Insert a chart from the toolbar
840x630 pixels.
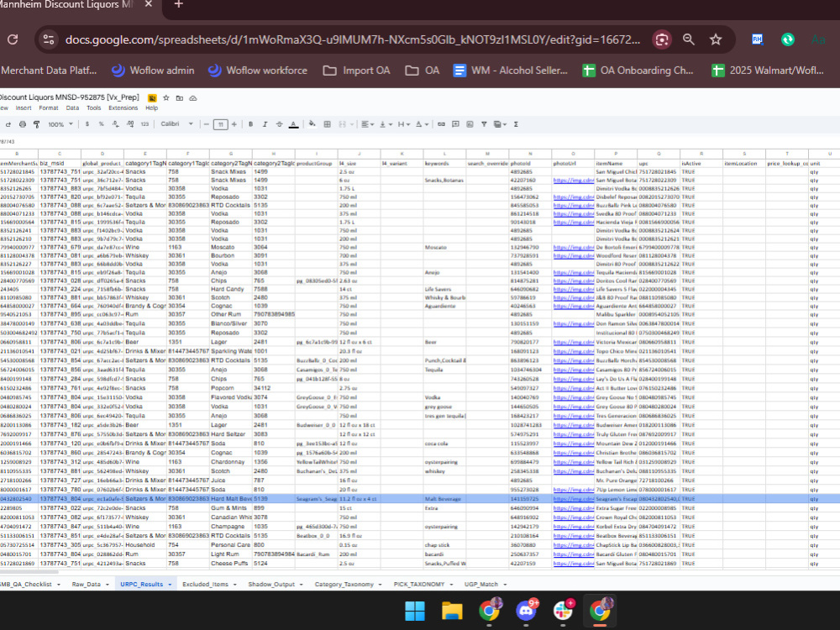pos(470,124)
